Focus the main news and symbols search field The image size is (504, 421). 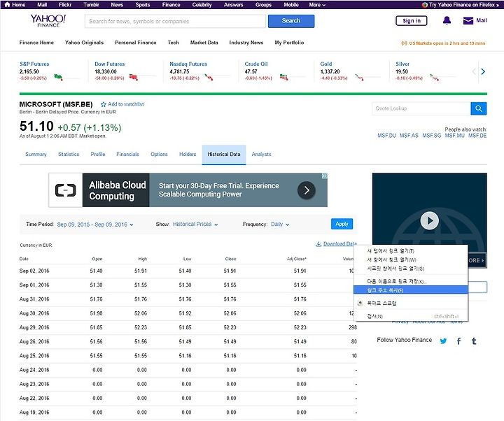click(x=175, y=21)
